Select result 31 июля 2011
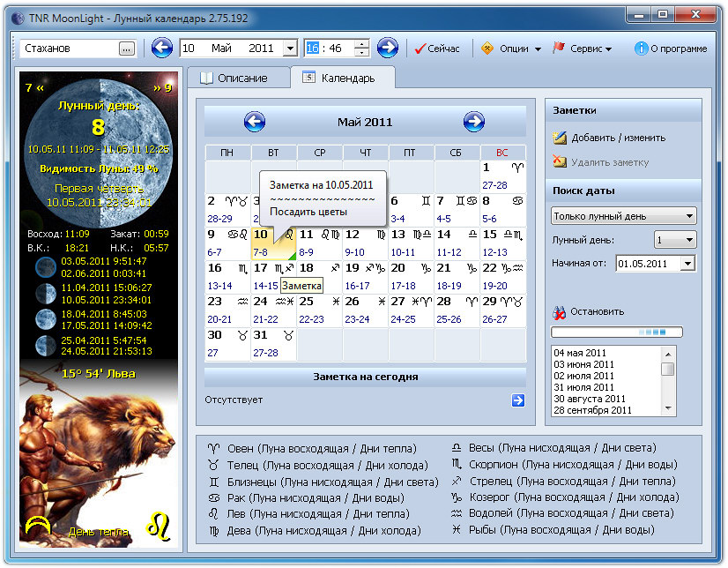The width and height of the screenshot is (728, 568). click(583, 387)
